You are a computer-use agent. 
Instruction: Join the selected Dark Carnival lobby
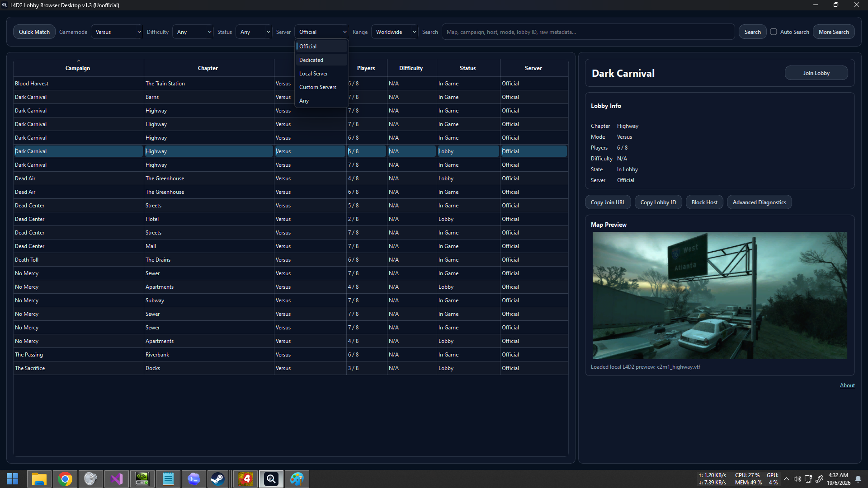(x=816, y=73)
